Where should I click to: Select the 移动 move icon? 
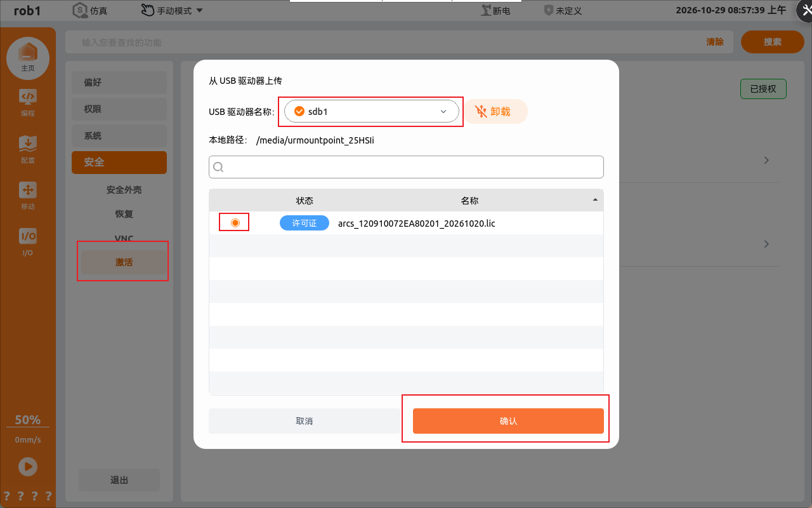(28, 195)
